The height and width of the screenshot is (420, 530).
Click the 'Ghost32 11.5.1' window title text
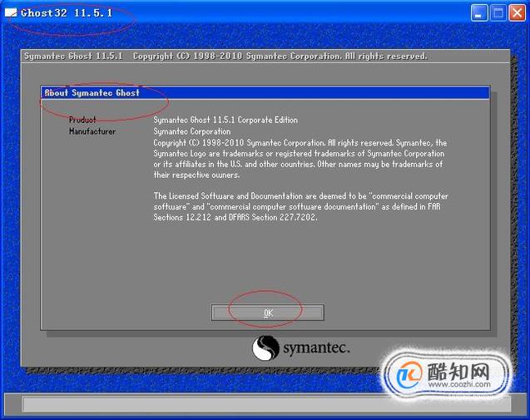pos(67,12)
